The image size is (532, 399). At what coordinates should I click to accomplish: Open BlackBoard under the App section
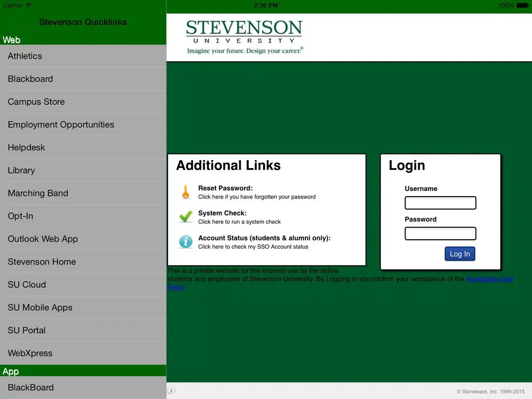[83, 387]
